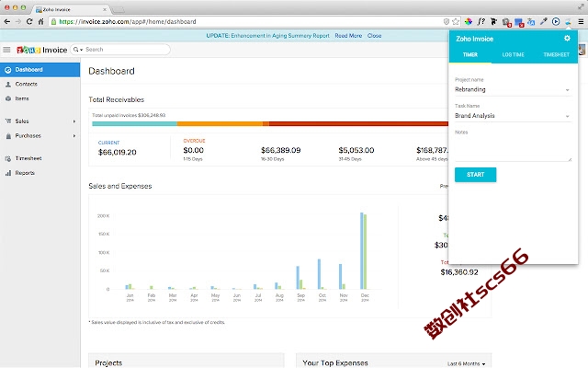Open Items in sidebar menu
Image resolution: width=588 pixels, height=368 pixels.
click(40, 98)
